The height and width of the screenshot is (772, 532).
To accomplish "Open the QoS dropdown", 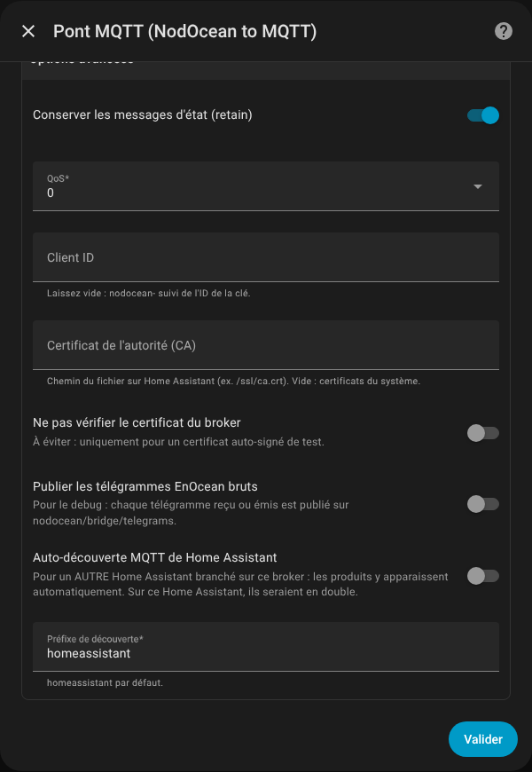I will [266, 186].
